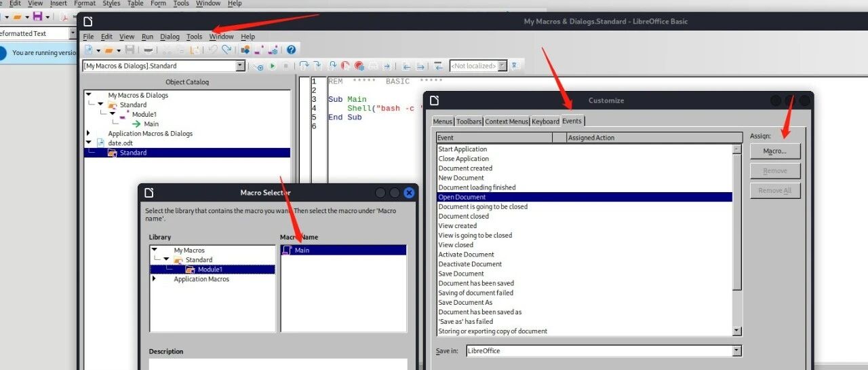The height and width of the screenshot is (370, 868).
Task: Click Paste icon in Basic IDE toolbar
Action: [x=195, y=50]
